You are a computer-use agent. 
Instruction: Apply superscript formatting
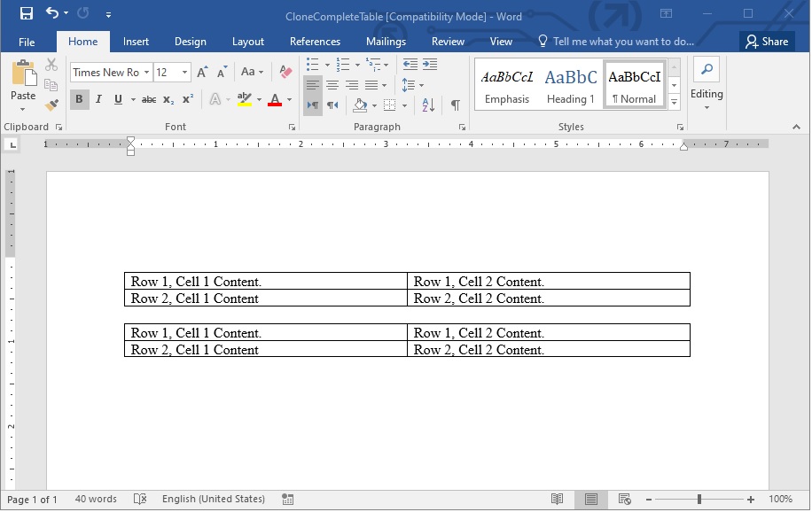(187, 100)
